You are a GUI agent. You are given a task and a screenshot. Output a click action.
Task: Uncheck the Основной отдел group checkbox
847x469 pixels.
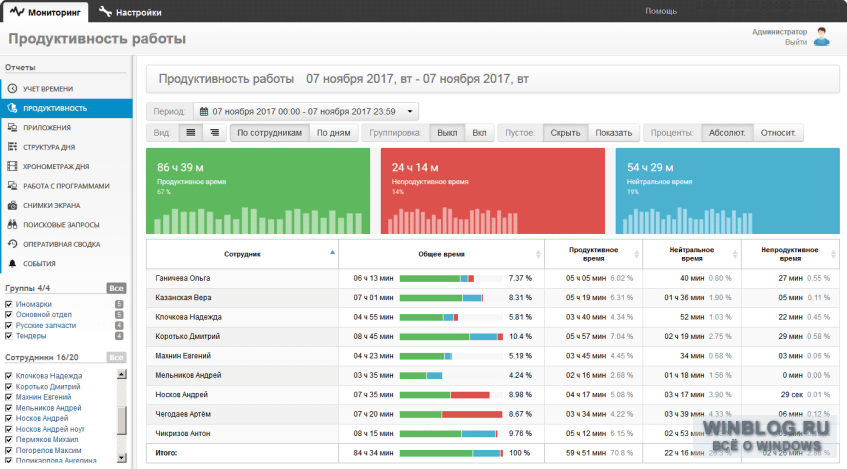9,314
